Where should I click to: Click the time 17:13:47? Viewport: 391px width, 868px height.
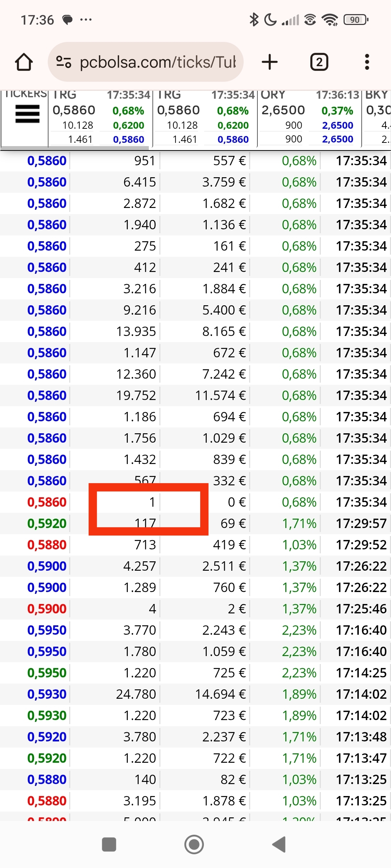point(361,758)
